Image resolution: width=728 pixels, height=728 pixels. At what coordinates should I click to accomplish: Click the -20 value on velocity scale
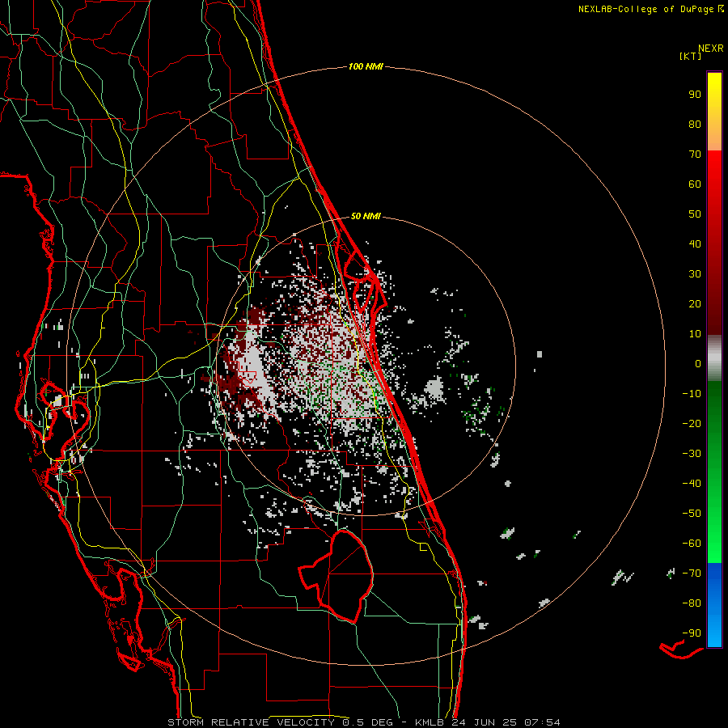pos(692,424)
